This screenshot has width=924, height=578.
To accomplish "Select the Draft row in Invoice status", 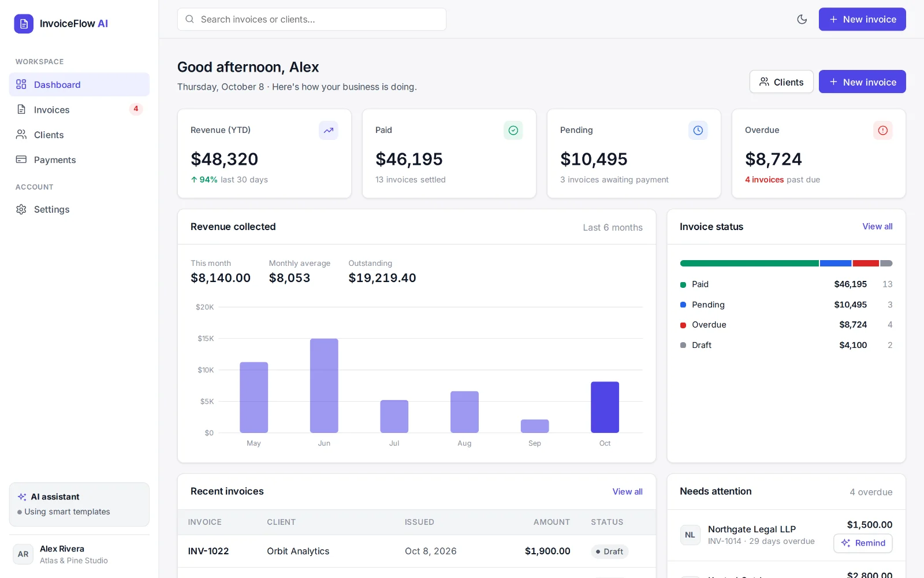I will point(786,345).
